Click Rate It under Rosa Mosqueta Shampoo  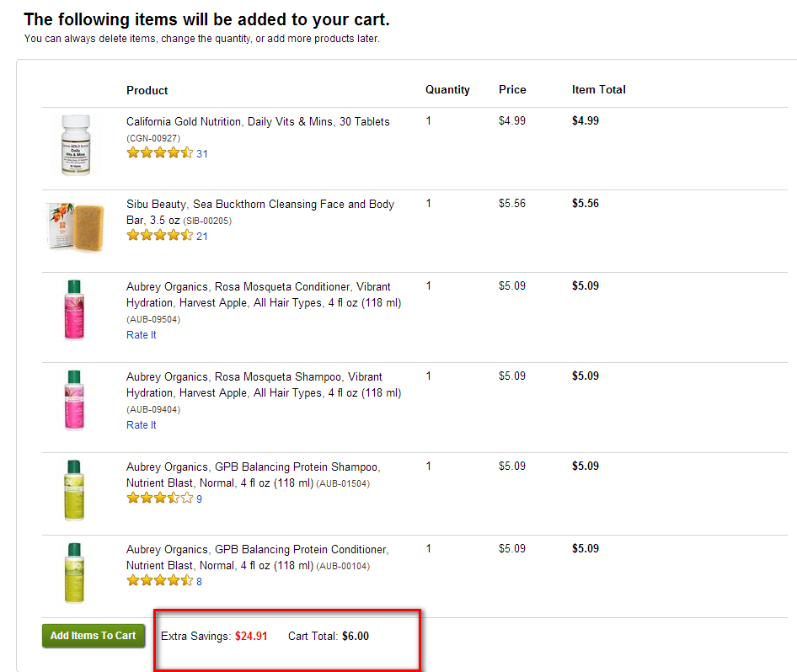[x=142, y=424]
